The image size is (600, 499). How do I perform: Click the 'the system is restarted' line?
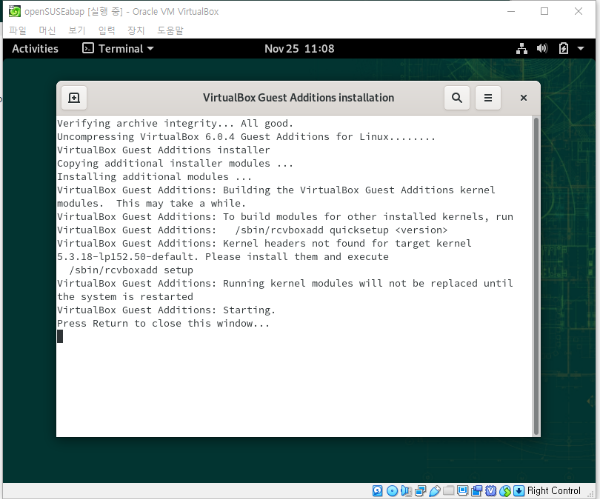[x=125, y=297]
